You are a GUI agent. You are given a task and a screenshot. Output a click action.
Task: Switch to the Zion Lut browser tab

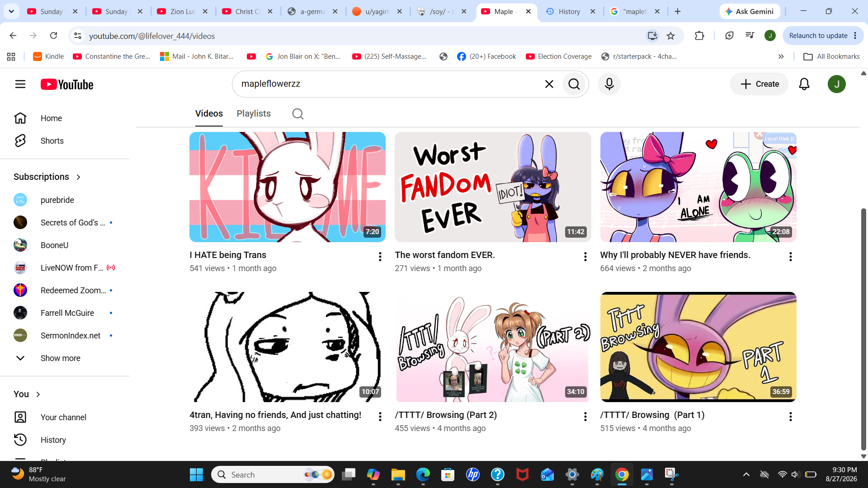182,12
